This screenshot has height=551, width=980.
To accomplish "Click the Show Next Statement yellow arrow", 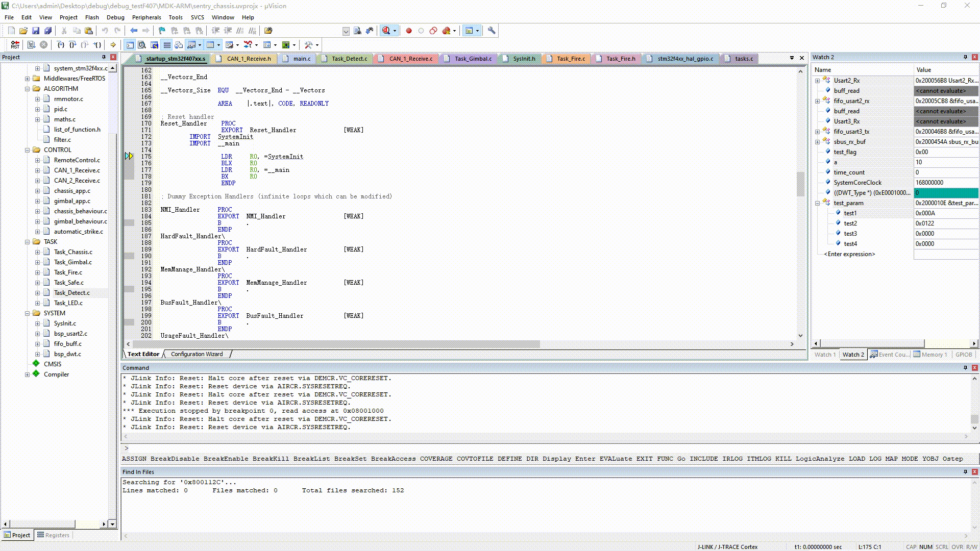I will [113, 45].
